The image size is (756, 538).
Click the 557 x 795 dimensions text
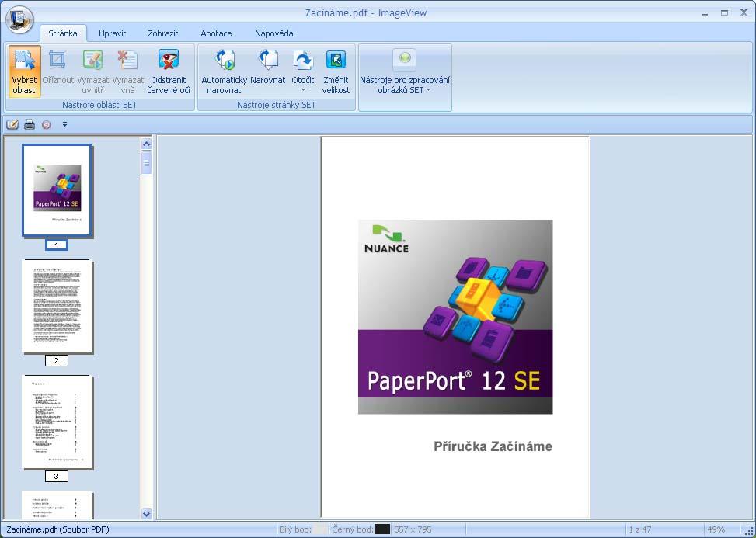pyautogui.click(x=413, y=529)
